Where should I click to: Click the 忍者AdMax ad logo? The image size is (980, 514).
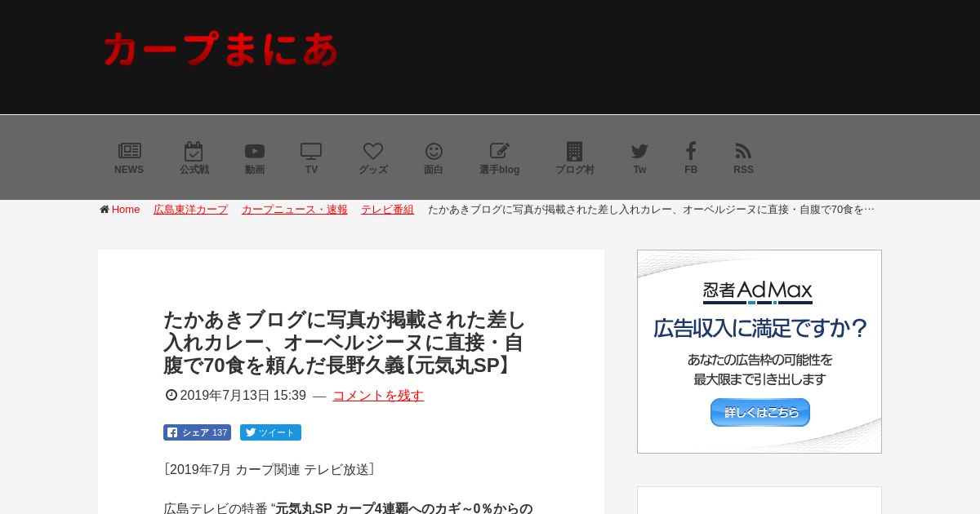[x=758, y=291]
